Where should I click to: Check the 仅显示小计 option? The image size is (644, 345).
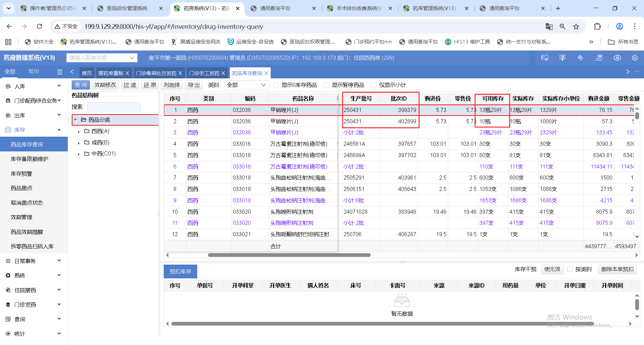coord(373,85)
